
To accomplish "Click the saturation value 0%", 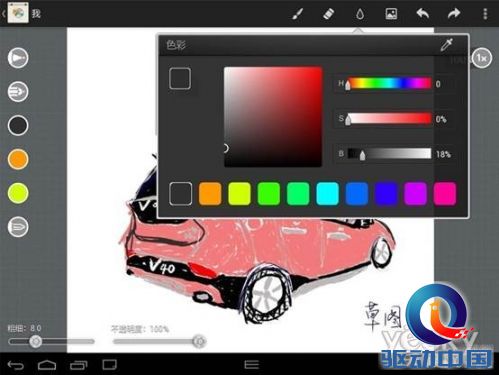I will click(x=441, y=119).
